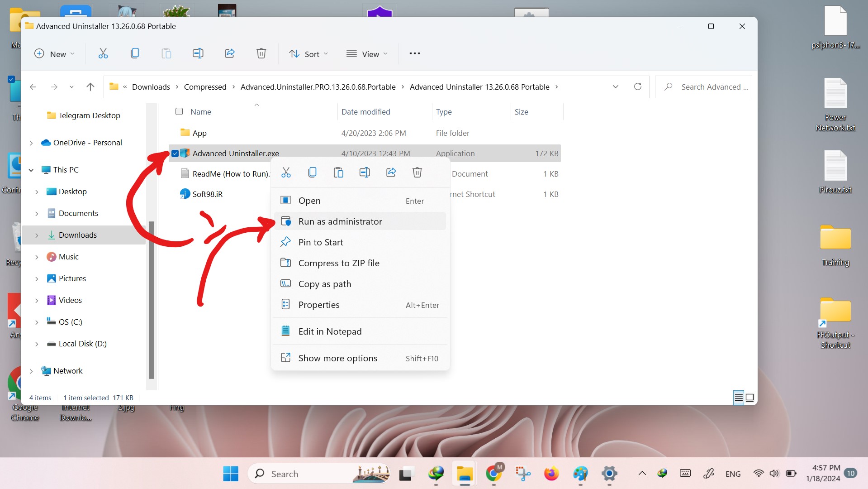The image size is (868, 489).
Task: Switch to the Details view layout icon
Action: tap(738, 398)
